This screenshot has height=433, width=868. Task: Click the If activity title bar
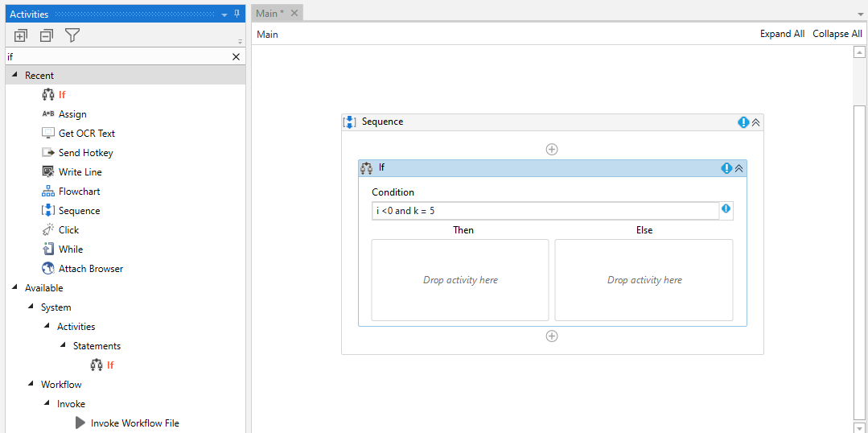[553, 168]
